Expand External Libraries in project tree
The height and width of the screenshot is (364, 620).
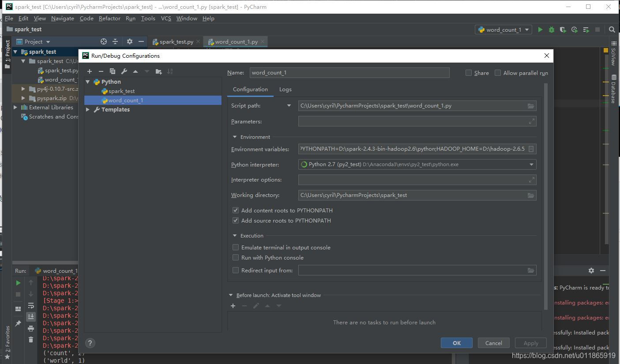tap(16, 107)
